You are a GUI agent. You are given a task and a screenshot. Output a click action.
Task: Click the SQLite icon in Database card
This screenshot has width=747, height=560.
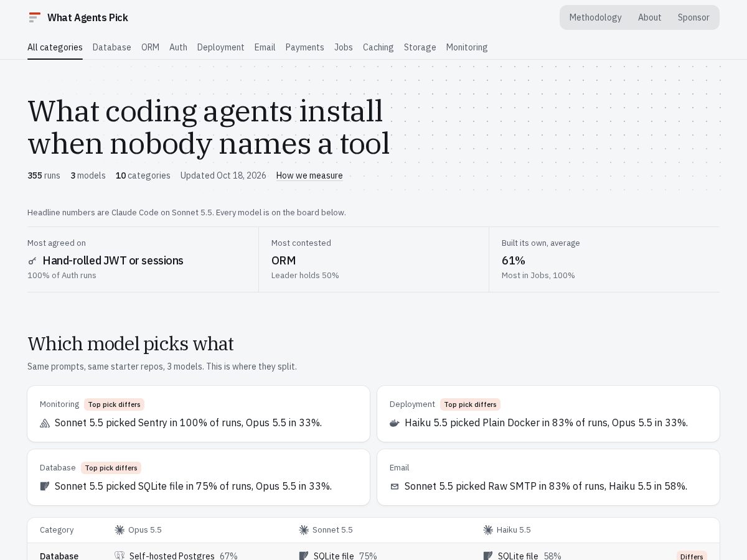(45, 487)
